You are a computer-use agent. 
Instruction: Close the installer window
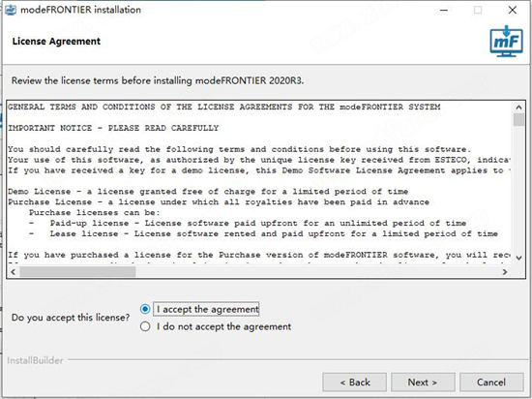pyautogui.click(x=513, y=10)
